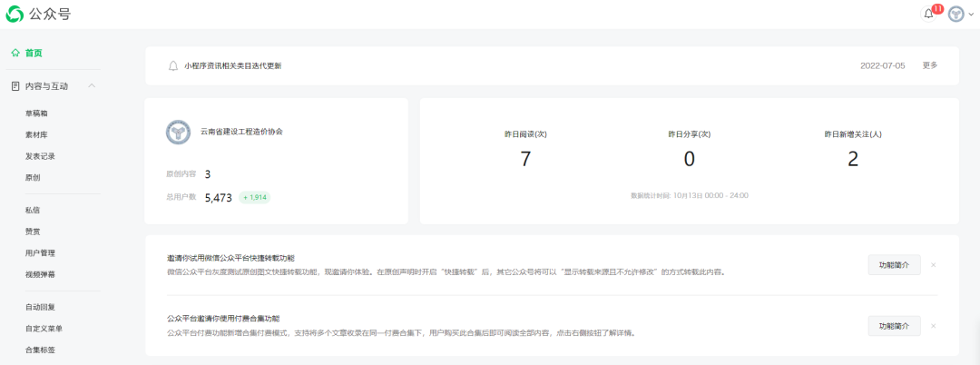980x365 pixels.
Task: Go to 发表记录 page
Action: [41, 156]
